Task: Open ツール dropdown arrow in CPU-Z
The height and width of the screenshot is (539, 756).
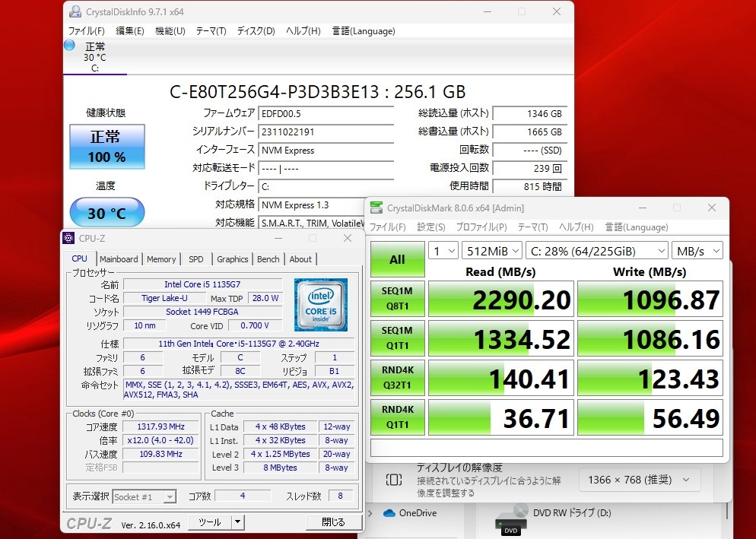Action: [x=238, y=522]
